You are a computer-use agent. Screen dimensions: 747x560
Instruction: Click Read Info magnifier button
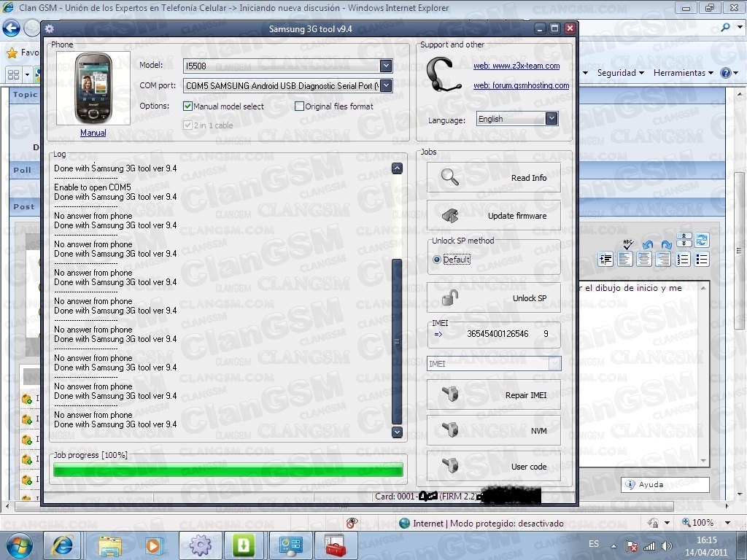tap(494, 178)
